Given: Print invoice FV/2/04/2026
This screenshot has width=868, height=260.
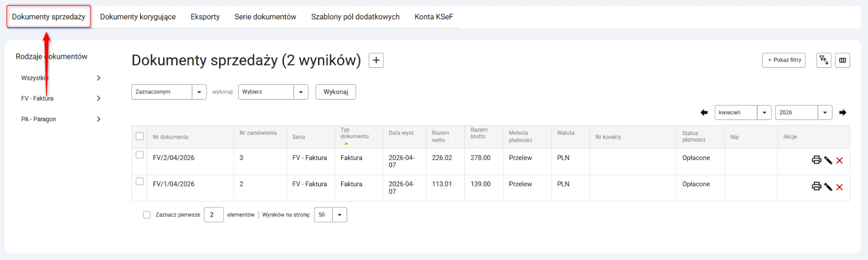Looking at the screenshot, I should point(816,160).
